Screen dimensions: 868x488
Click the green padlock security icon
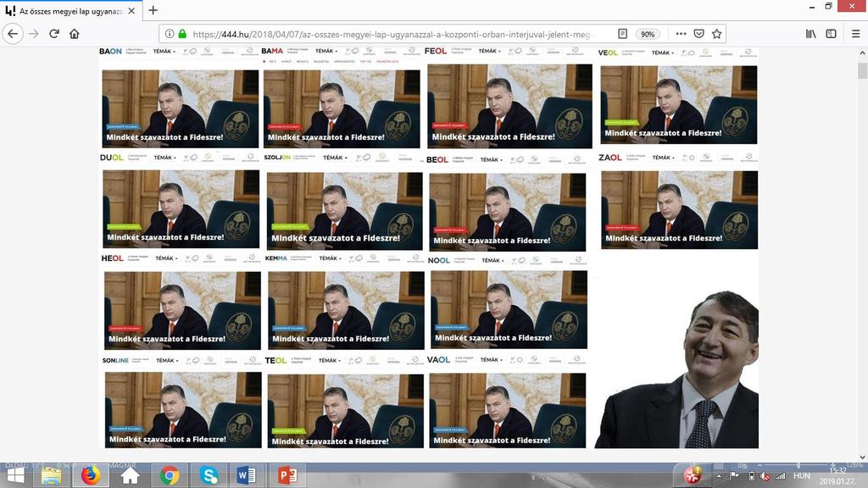182,34
